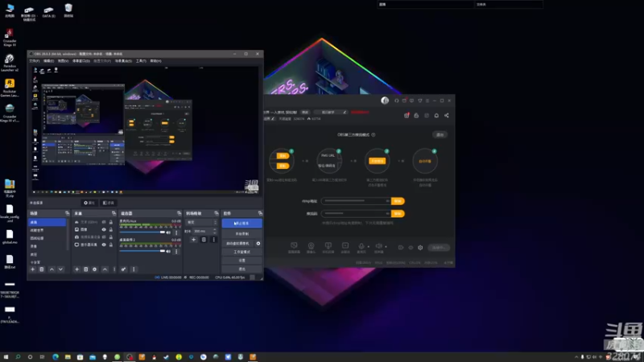Click Studio Mode button in OBS Controls
The width and height of the screenshot is (644, 362).
click(242, 252)
